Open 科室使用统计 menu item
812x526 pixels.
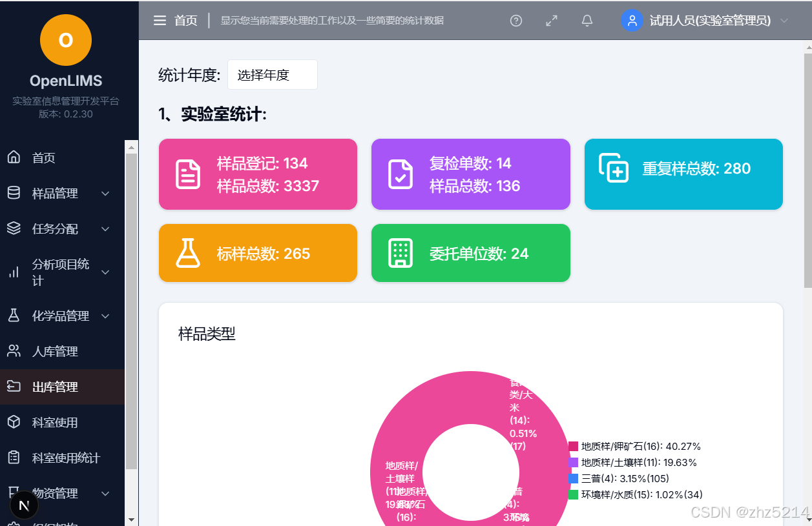click(x=62, y=458)
